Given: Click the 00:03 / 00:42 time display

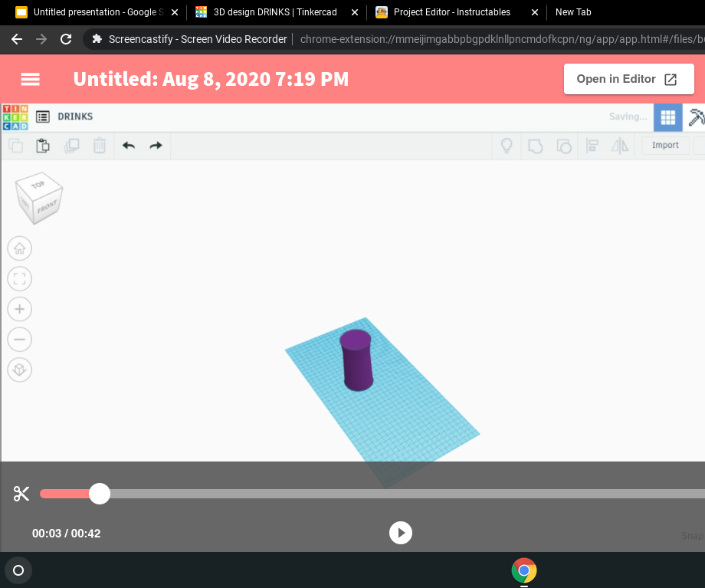Looking at the screenshot, I should (66, 533).
